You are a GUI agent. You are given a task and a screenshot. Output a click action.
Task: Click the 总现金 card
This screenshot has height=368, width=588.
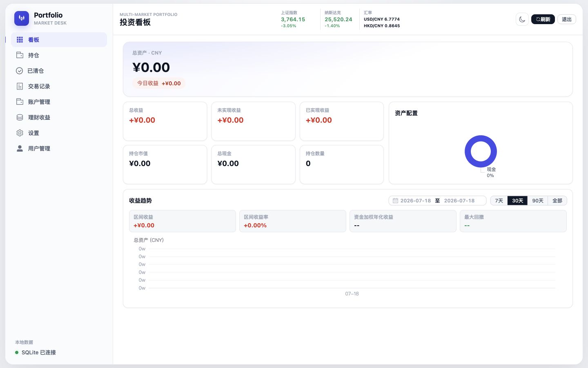[253, 164]
